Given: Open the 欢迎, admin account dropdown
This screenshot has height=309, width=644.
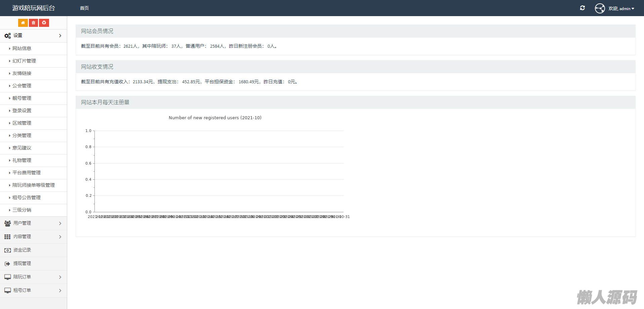Looking at the screenshot, I should point(621,8).
